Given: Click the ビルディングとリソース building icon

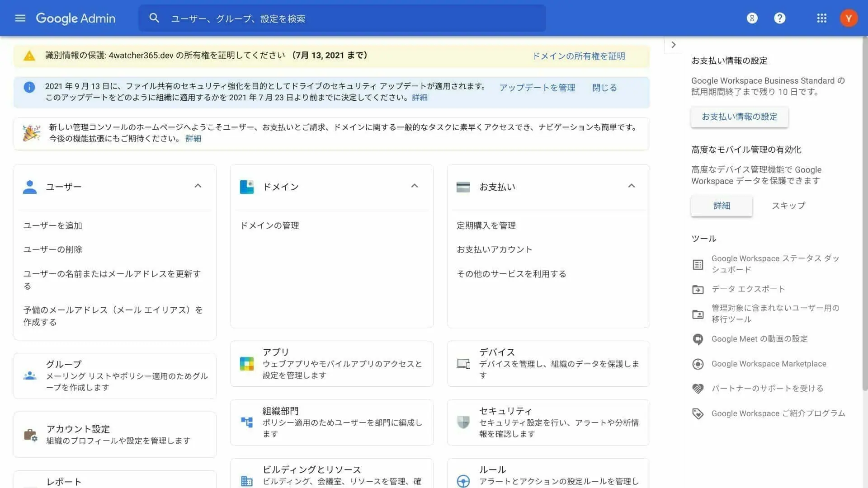Looking at the screenshot, I should [247, 481].
